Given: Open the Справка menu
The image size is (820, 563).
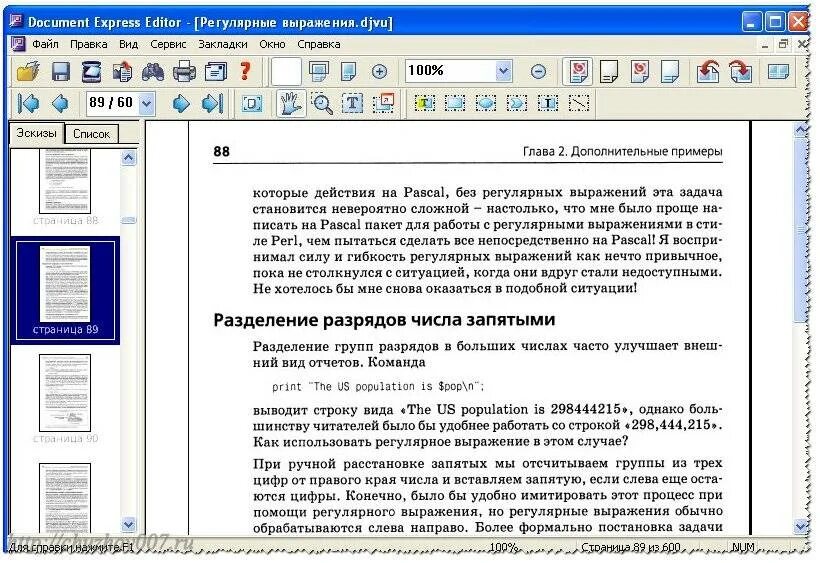Looking at the screenshot, I should click(319, 44).
